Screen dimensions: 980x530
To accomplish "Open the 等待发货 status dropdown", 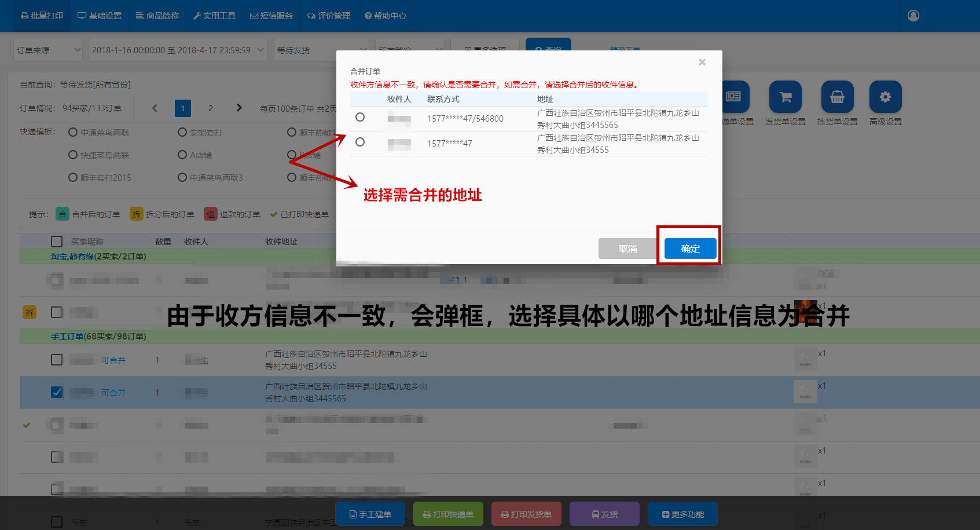I will [320, 50].
